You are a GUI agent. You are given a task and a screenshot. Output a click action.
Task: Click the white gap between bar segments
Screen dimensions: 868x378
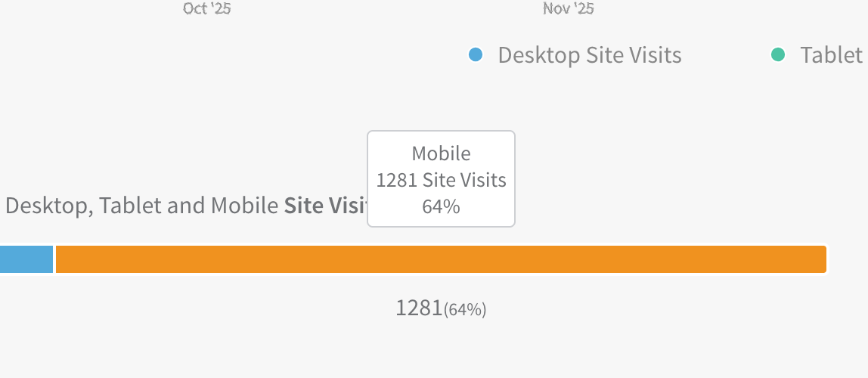[x=54, y=259]
